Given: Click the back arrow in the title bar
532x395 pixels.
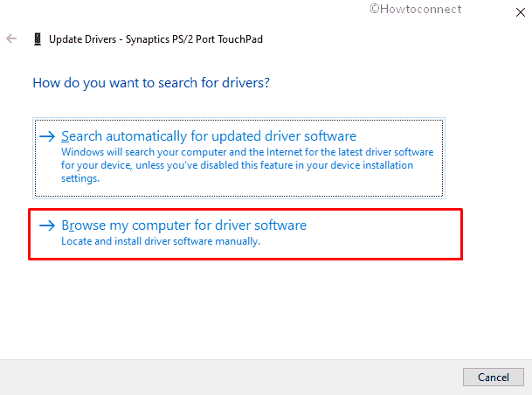Looking at the screenshot, I should (11, 39).
